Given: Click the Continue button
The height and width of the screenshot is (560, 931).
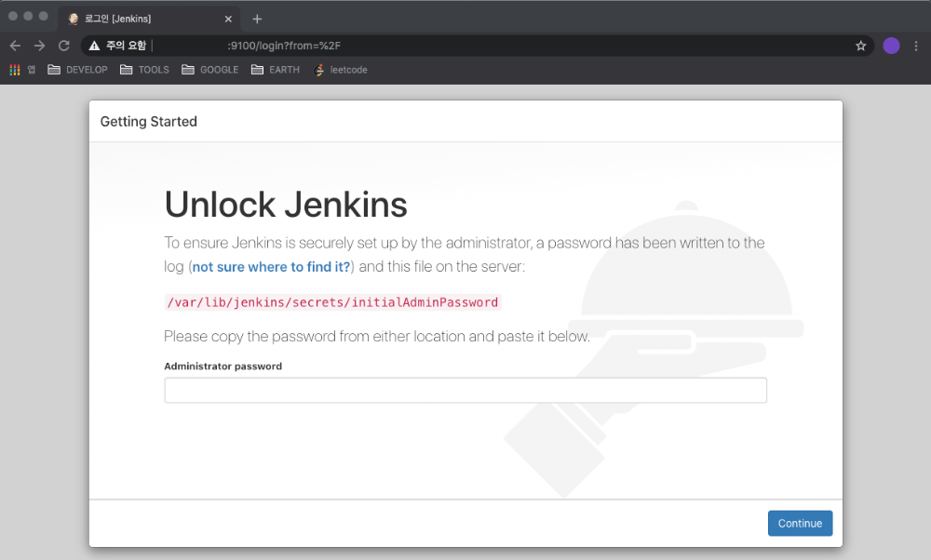Looking at the screenshot, I should [800, 523].
